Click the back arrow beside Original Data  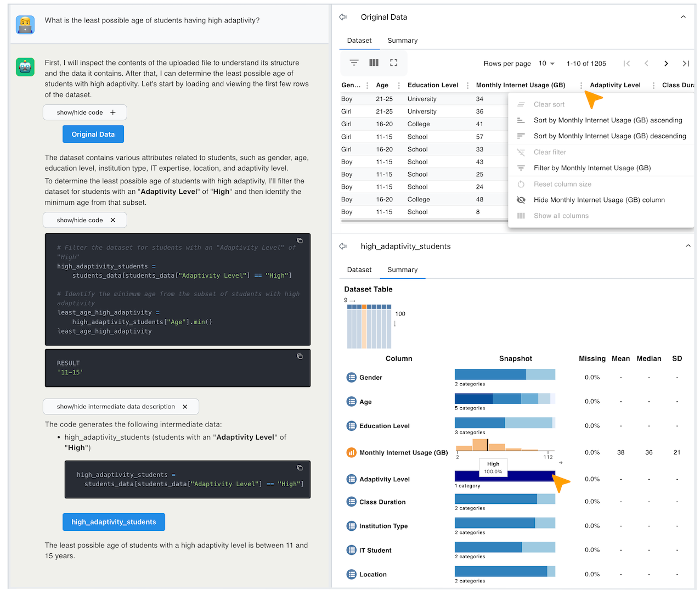[343, 17]
